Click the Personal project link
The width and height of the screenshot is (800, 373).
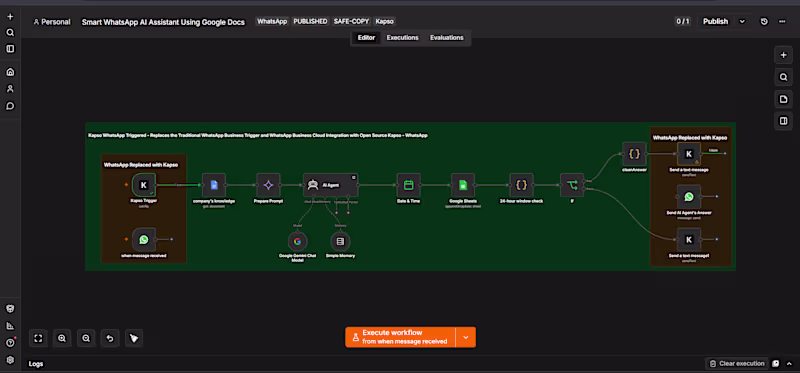(x=52, y=22)
